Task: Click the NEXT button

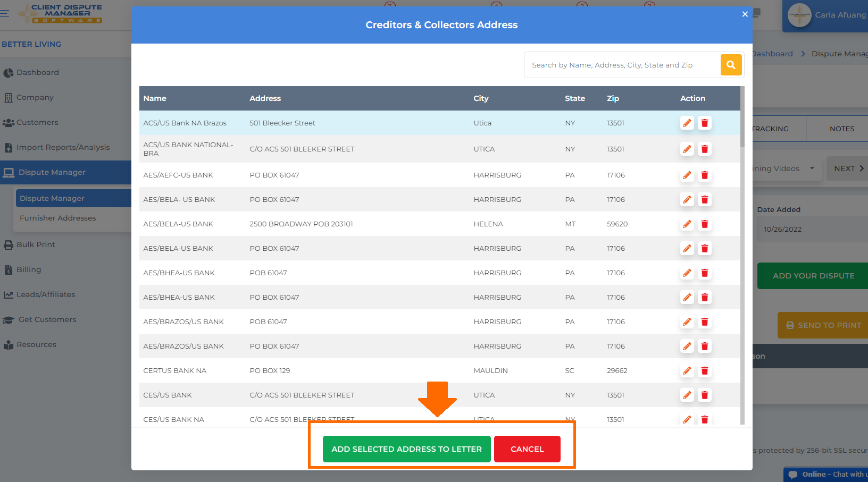Action: point(847,168)
